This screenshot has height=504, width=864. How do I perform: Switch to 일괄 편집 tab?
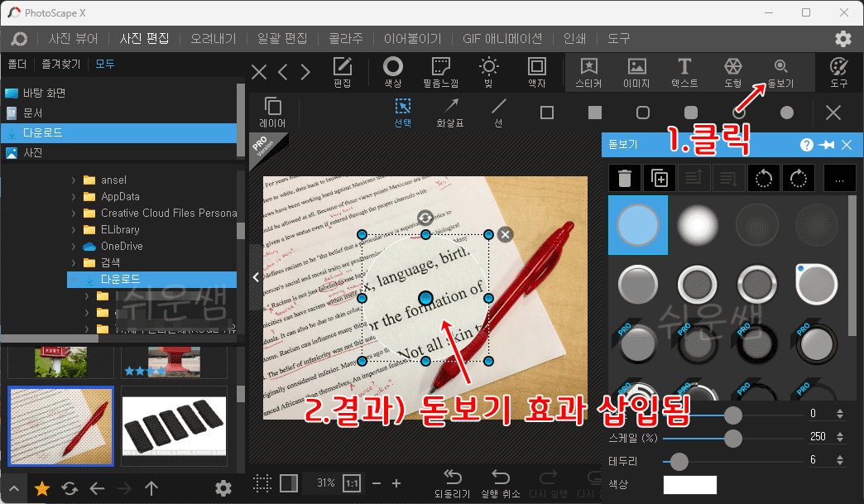(x=282, y=39)
